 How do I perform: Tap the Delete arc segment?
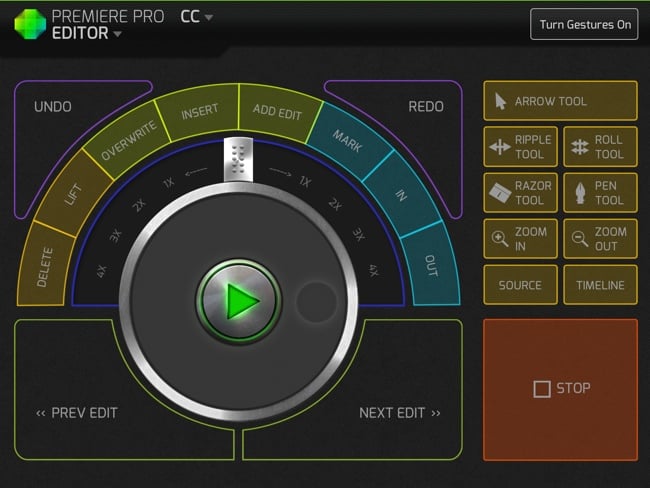click(45, 267)
